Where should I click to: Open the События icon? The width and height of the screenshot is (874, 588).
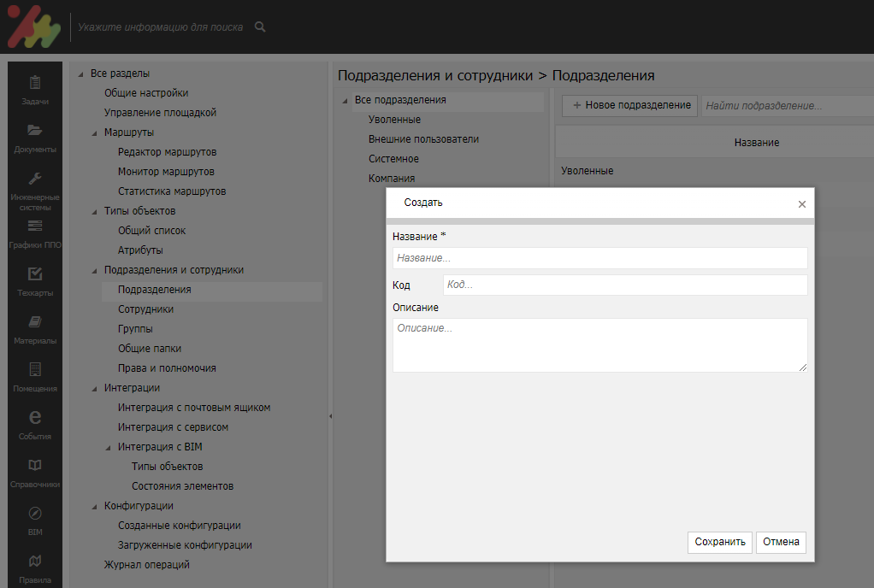(x=34, y=417)
